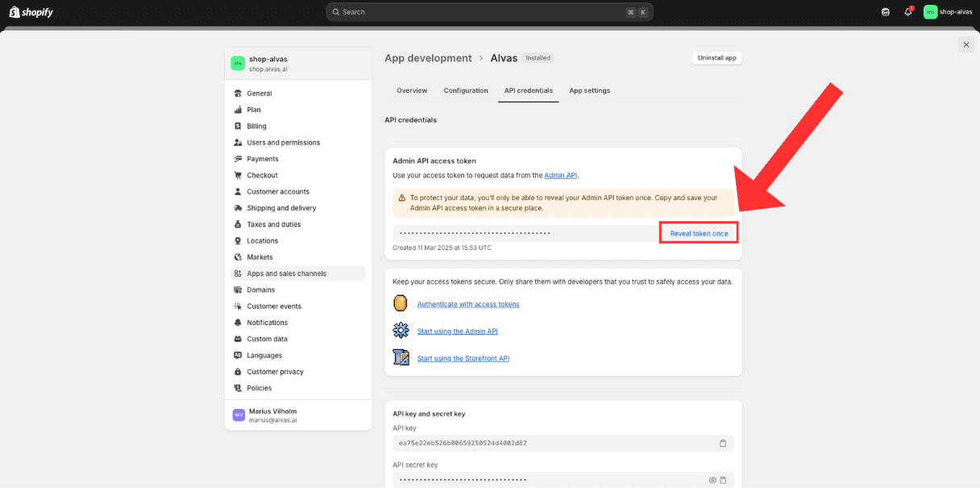Click the Alvas app name in the breadcrumb

click(x=504, y=58)
